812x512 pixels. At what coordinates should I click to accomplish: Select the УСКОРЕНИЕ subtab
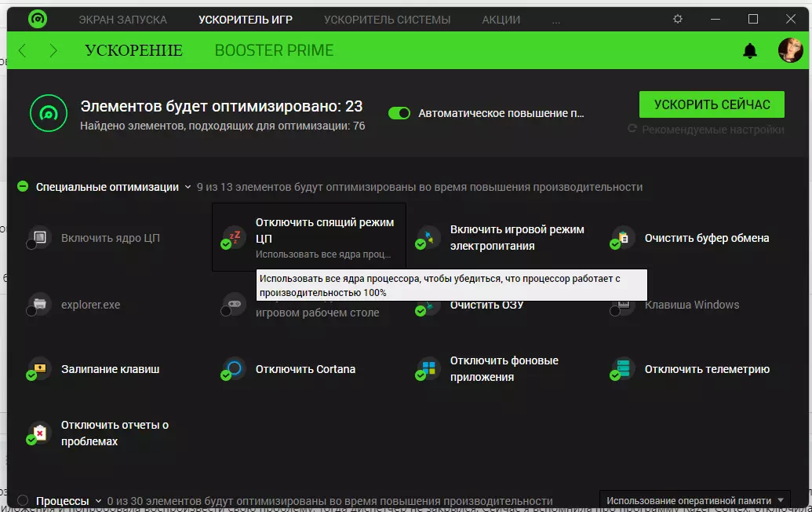pos(133,50)
